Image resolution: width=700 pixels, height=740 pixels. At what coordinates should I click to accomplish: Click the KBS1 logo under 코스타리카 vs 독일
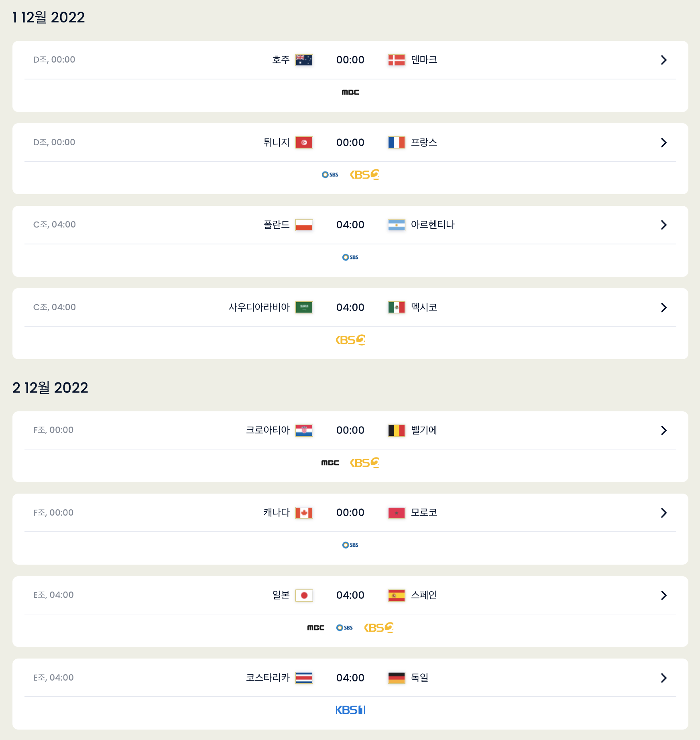[x=350, y=710]
